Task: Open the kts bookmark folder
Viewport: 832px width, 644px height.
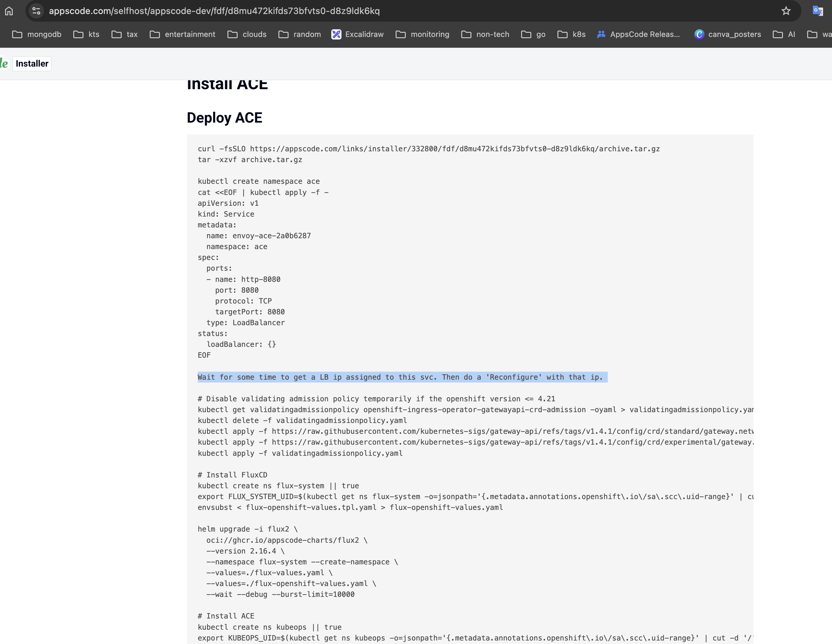Action: 86,34
